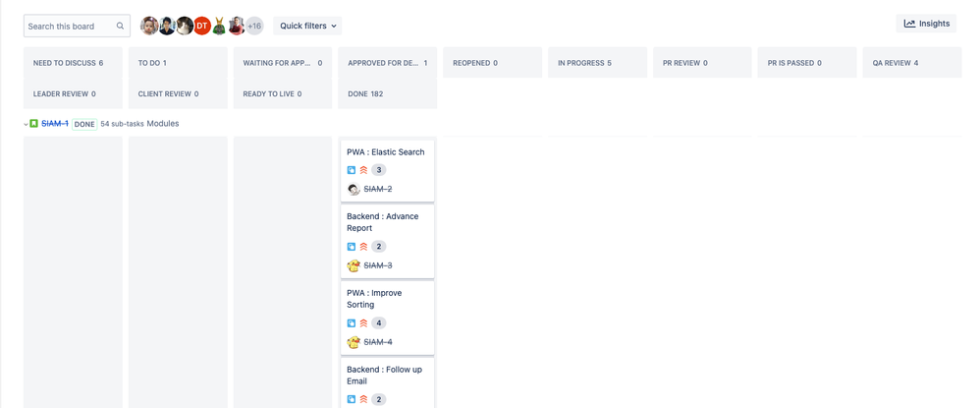Click the DONE status badge of SIAM-1
This screenshot has width=980, height=408.
[84, 124]
